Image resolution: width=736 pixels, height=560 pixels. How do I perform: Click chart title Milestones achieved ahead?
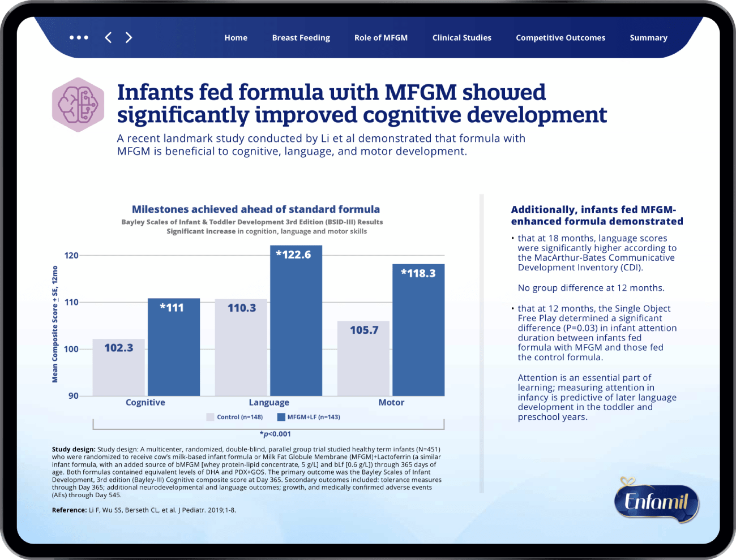(256, 209)
